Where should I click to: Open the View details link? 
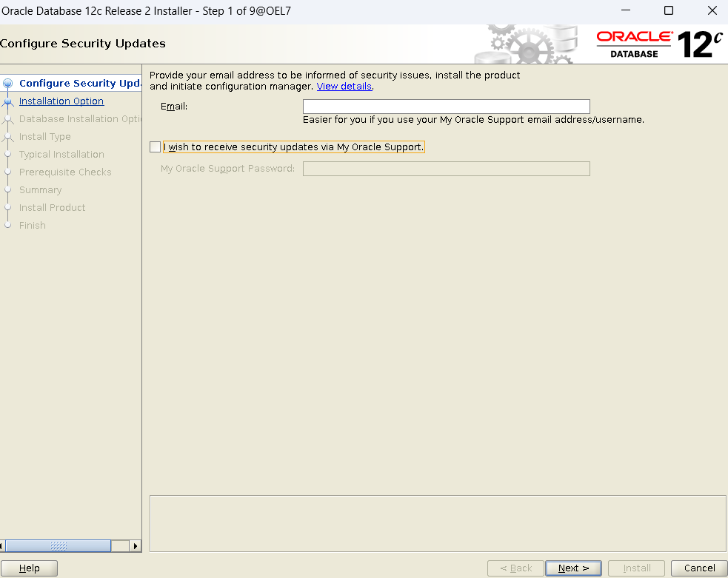(344, 87)
